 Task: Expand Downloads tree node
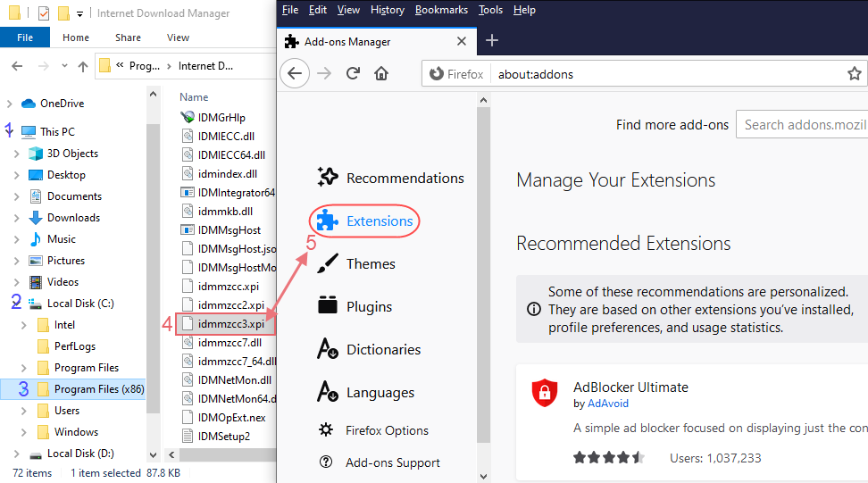pyautogui.click(x=17, y=218)
